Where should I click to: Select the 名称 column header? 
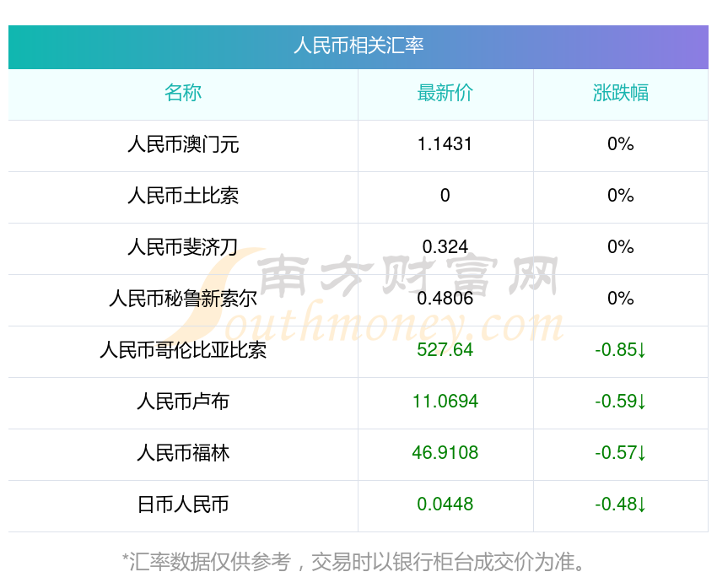click(183, 93)
